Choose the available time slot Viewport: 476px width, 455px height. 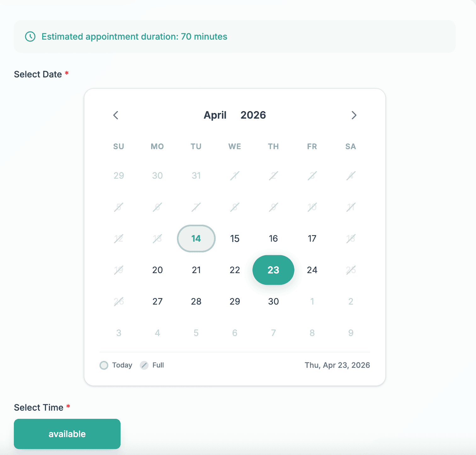[67, 434]
